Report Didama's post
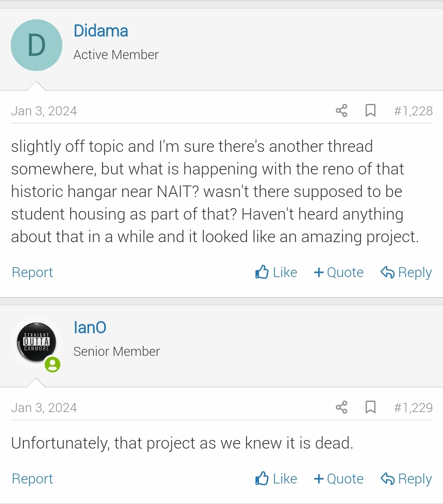The height and width of the screenshot is (504, 443). coord(32,273)
